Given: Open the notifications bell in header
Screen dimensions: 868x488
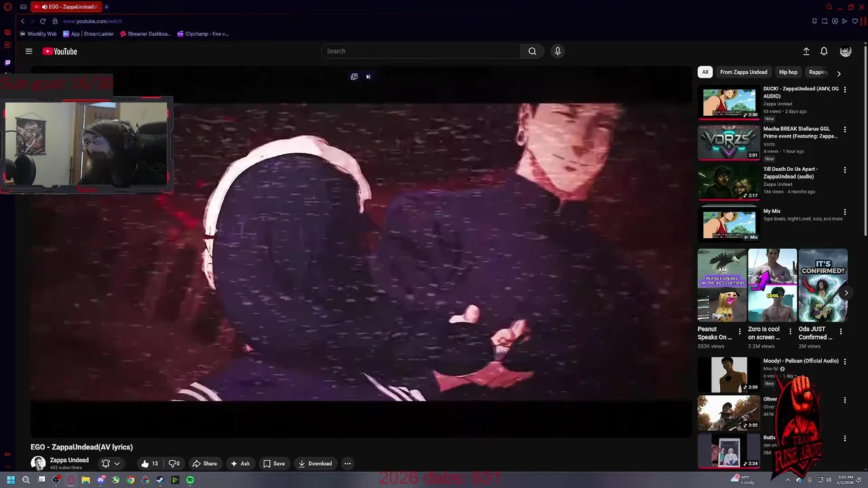Looking at the screenshot, I should [x=824, y=52].
